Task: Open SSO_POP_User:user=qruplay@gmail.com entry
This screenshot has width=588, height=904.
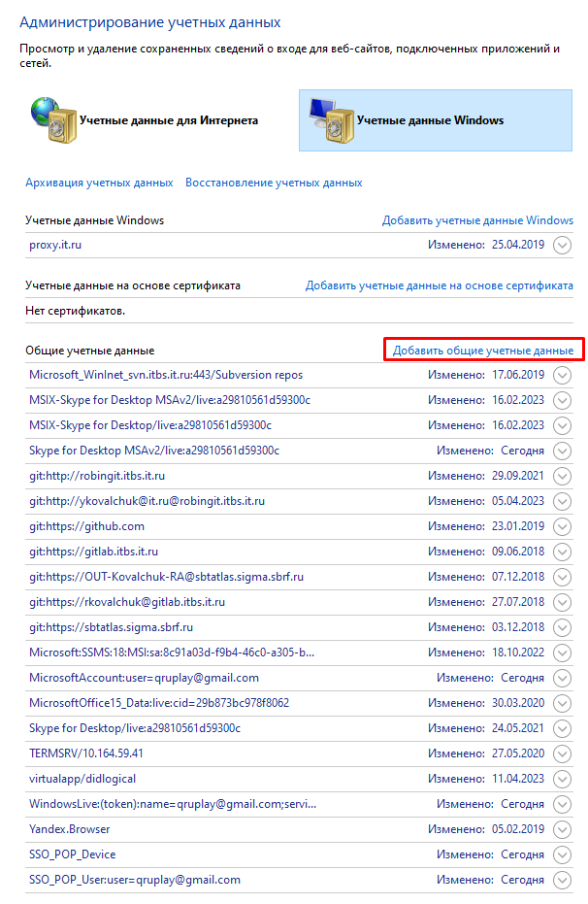Action: (135, 881)
